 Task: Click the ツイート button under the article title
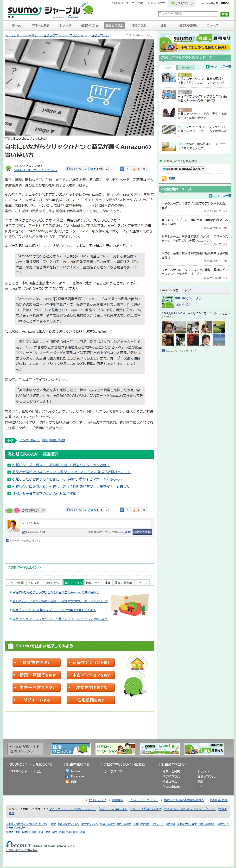(x=96, y=169)
